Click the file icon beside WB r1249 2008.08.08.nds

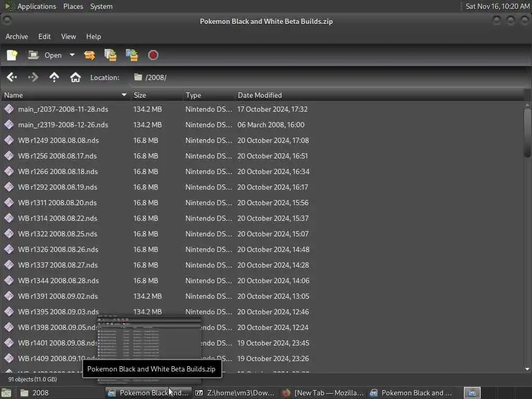[9, 140]
